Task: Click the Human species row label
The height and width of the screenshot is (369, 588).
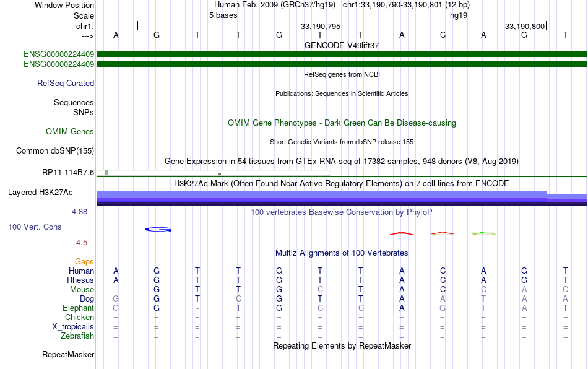Action: 81,271
